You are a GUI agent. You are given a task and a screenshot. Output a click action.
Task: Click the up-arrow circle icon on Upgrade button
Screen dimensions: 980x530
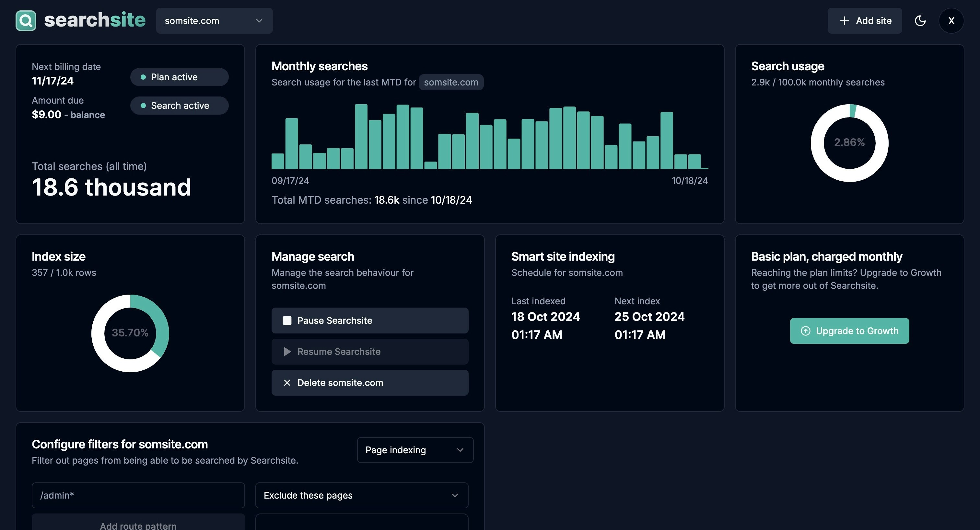tap(805, 331)
